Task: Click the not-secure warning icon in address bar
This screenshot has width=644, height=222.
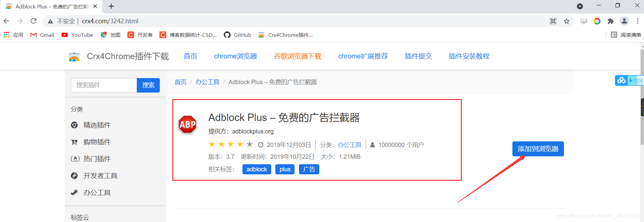Action: point(50,21)
